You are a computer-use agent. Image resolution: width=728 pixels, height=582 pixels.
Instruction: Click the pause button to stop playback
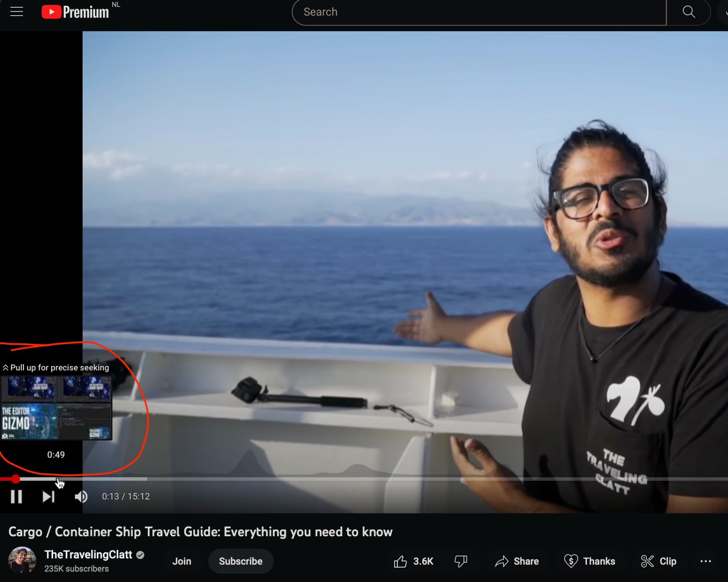point(17,497)
